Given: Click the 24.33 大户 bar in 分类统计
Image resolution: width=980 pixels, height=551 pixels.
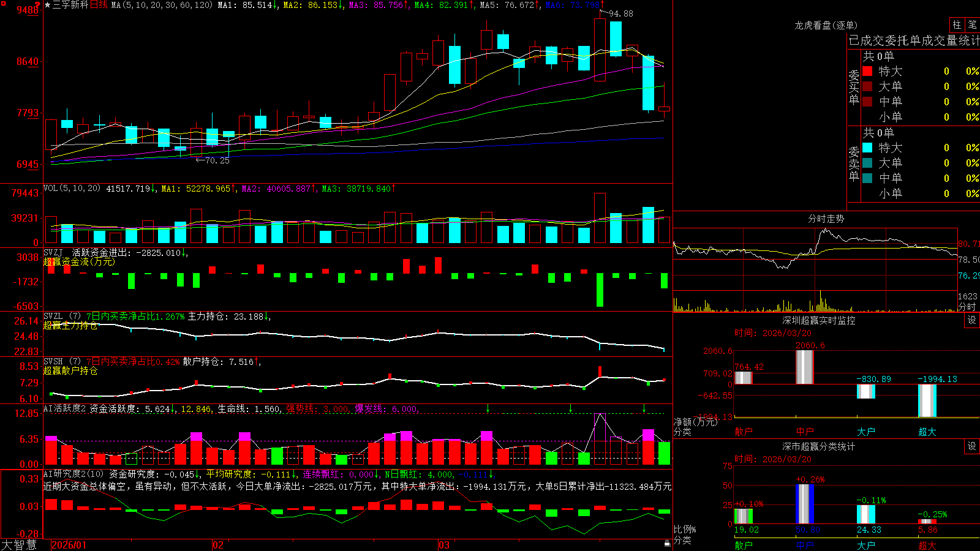Looking at the screenshot, I should [x=866, y=514].
